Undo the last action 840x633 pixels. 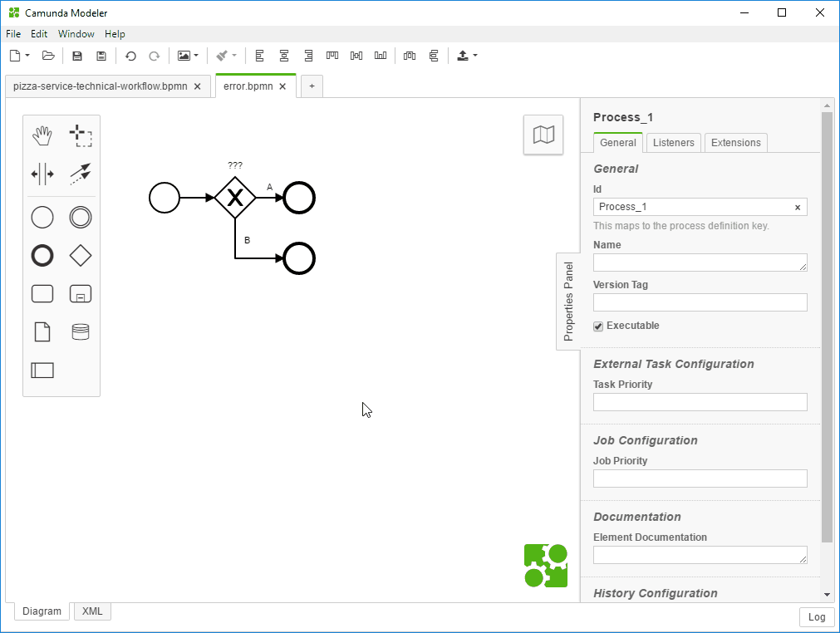(x=130, y=56)
